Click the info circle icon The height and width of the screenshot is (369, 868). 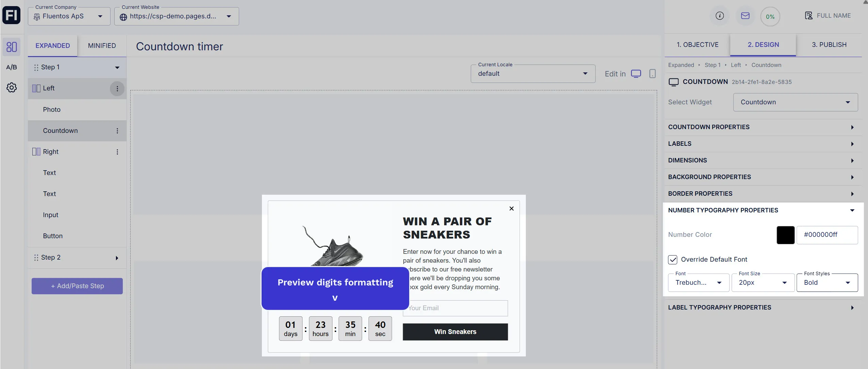point(719,16)
